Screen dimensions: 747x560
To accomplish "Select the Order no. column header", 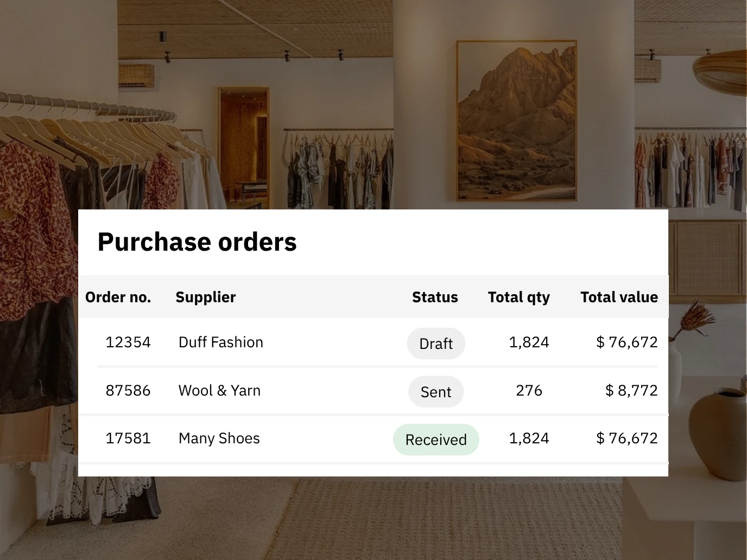I will pos(118,297).
